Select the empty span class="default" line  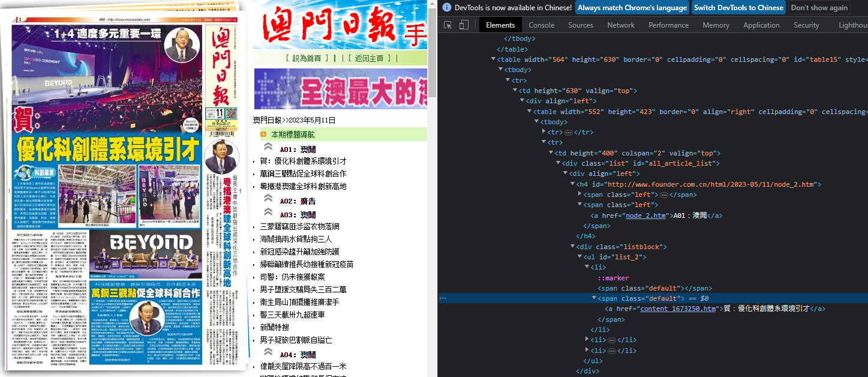[655, 288]
